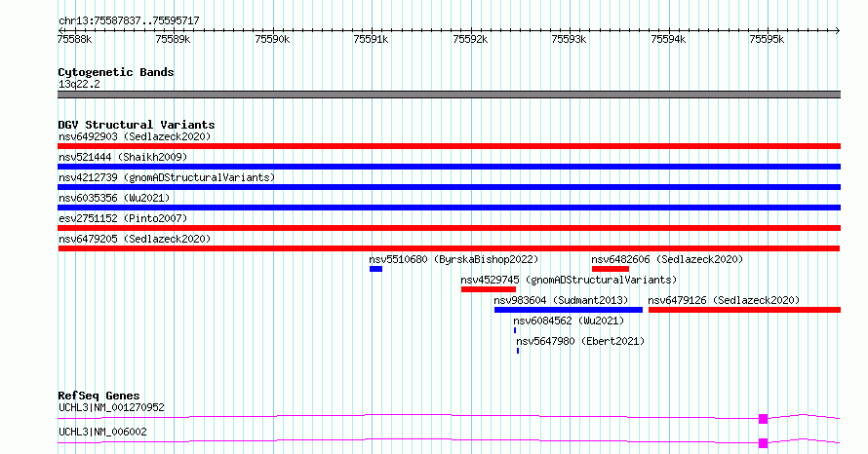Click the UCHL3|NM_006002 gene label
This screenshot has width=868, height=454.
pyautogui.click(x=102, y=432)
